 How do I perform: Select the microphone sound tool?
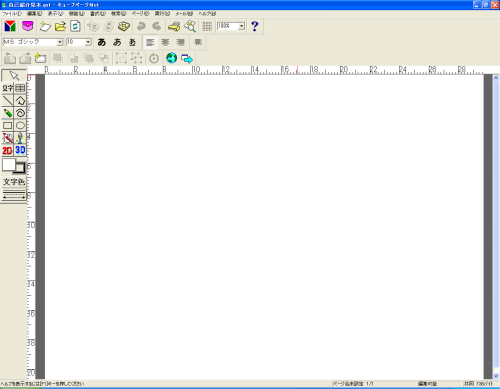click(x=20, y=138)
